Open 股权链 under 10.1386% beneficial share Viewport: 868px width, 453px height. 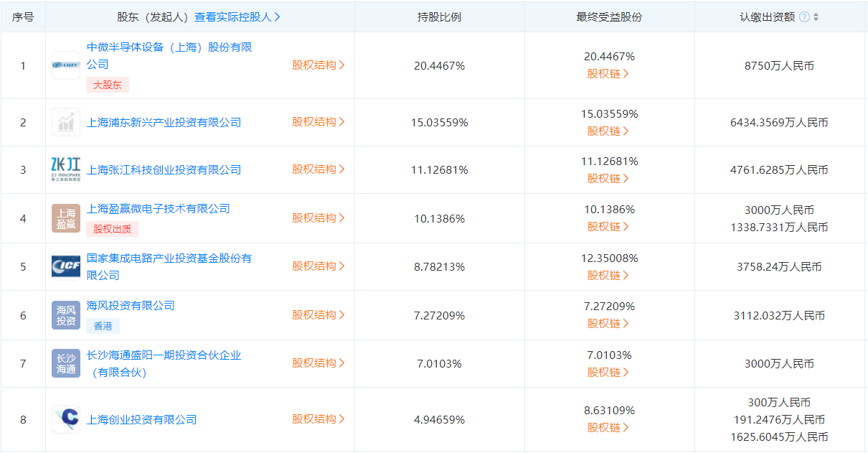pyautogui.click(x=608, y=227)
